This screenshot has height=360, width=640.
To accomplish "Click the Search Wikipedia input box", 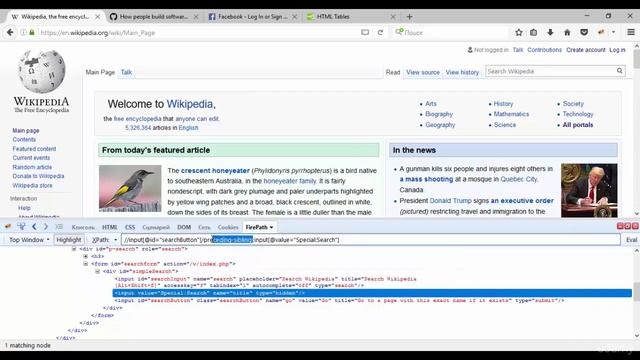I will click(551, 71).
